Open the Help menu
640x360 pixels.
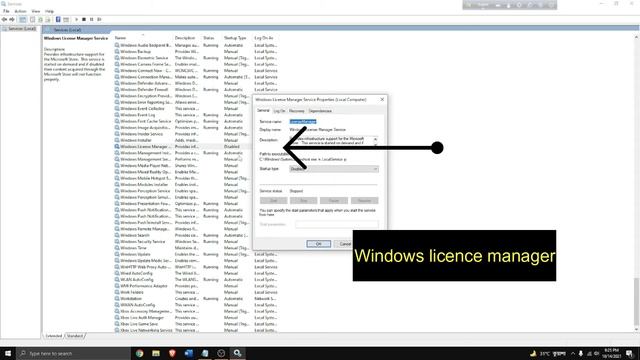[x=49, y=11]
